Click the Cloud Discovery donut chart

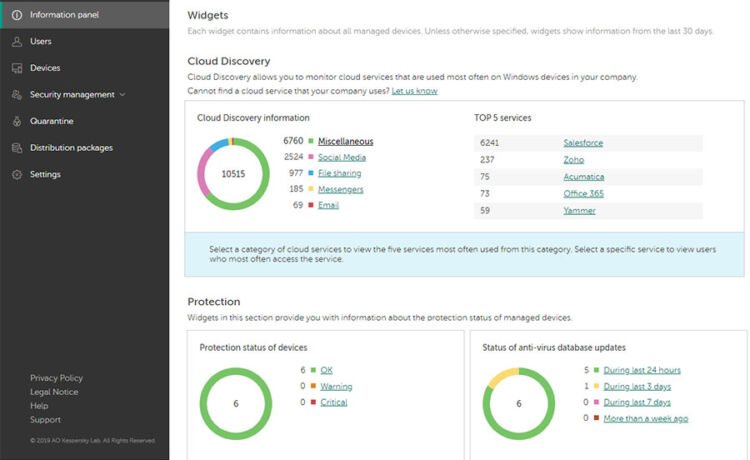click(232, 174)
